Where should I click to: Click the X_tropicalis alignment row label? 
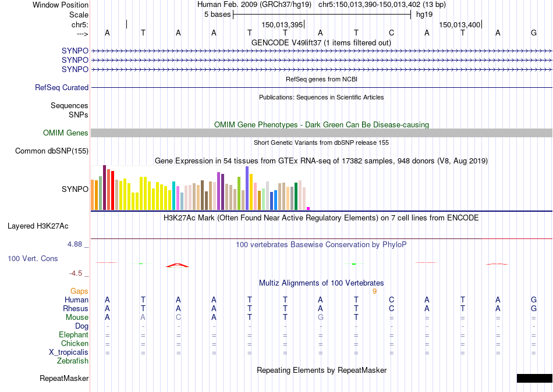[69, 352]
